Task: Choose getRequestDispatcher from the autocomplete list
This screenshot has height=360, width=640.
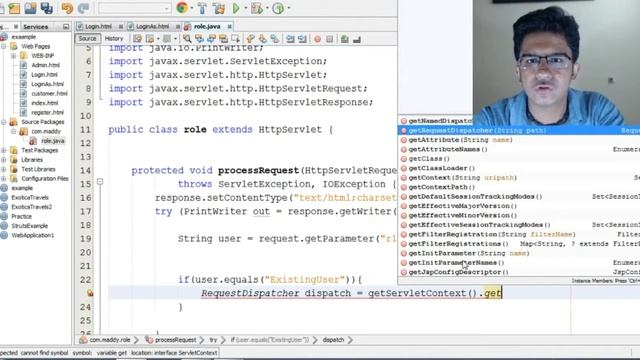Action: pyautogui.click(x=519, y=130)
